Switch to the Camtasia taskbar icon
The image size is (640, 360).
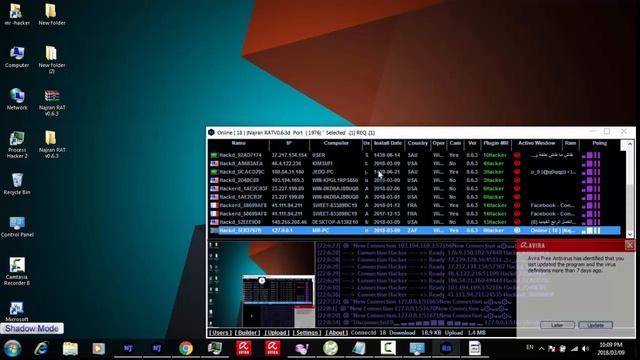[x=388, y=348]
